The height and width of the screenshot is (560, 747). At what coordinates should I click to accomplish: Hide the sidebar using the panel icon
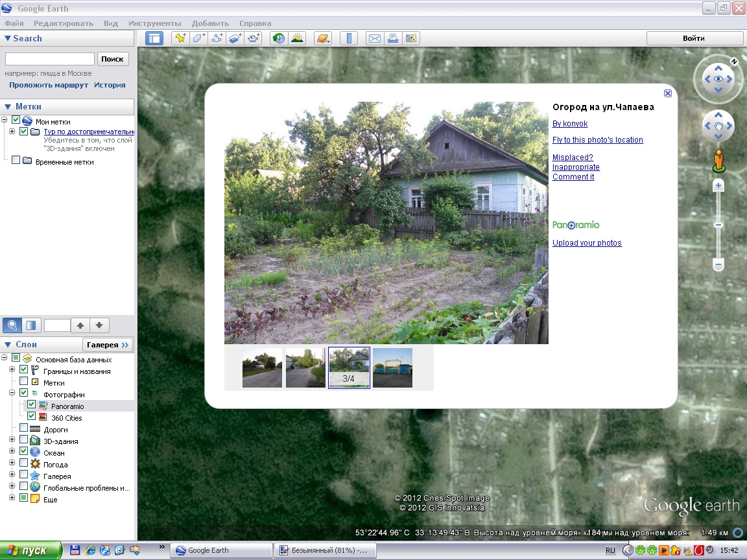(x=154, y=38)
